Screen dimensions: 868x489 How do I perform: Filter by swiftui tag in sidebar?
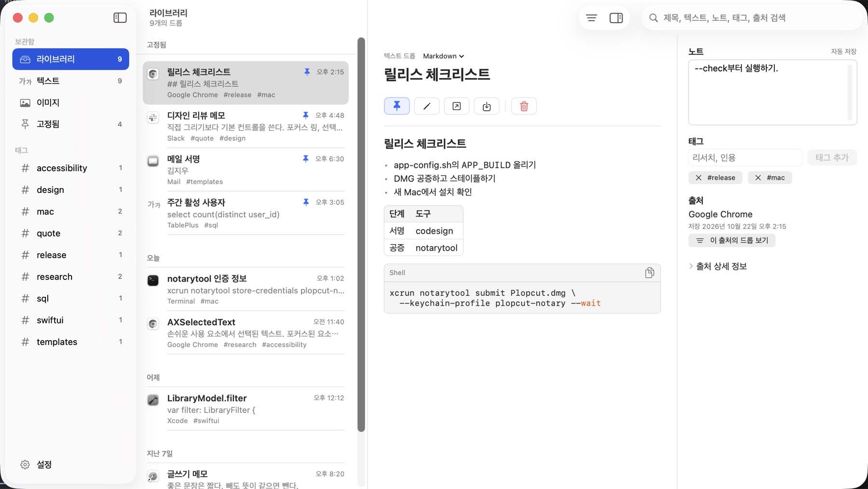coord(71,320)
